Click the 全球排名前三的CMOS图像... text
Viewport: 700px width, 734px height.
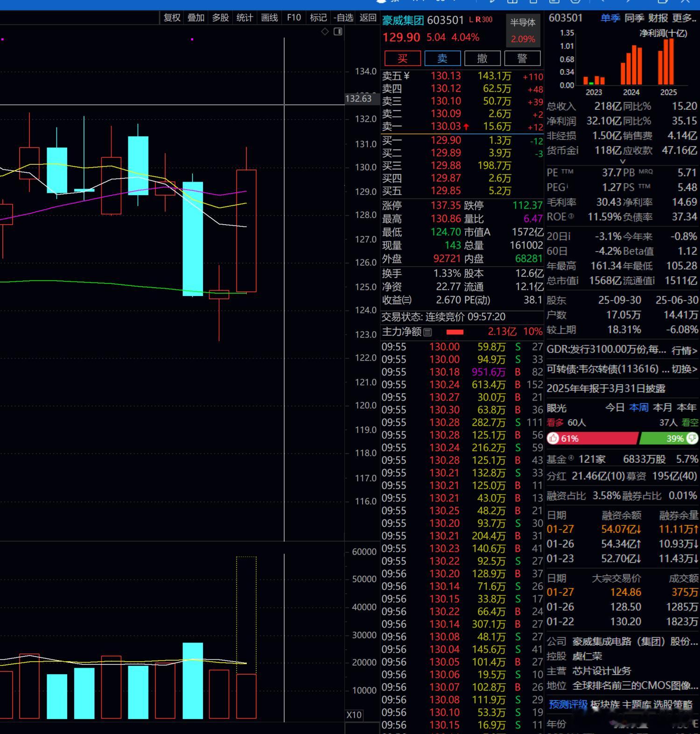click(635, 685)
